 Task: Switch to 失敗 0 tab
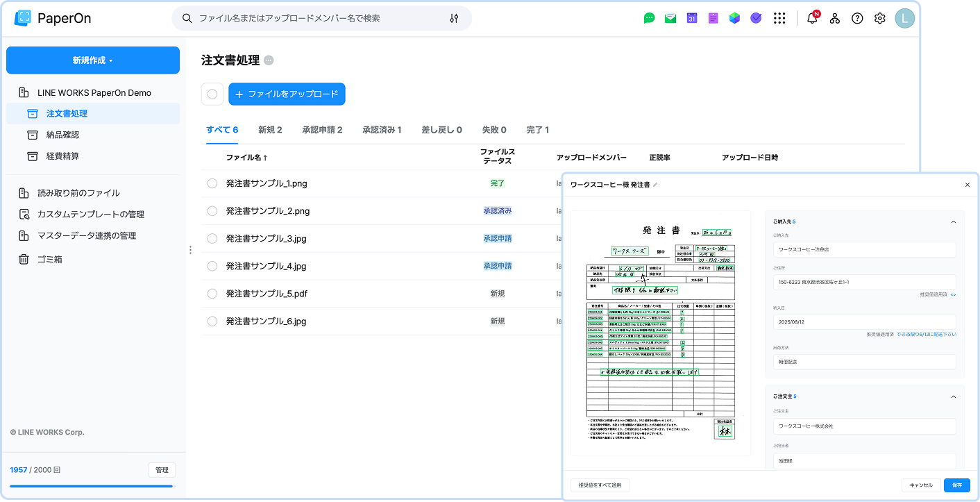point(494,130)
